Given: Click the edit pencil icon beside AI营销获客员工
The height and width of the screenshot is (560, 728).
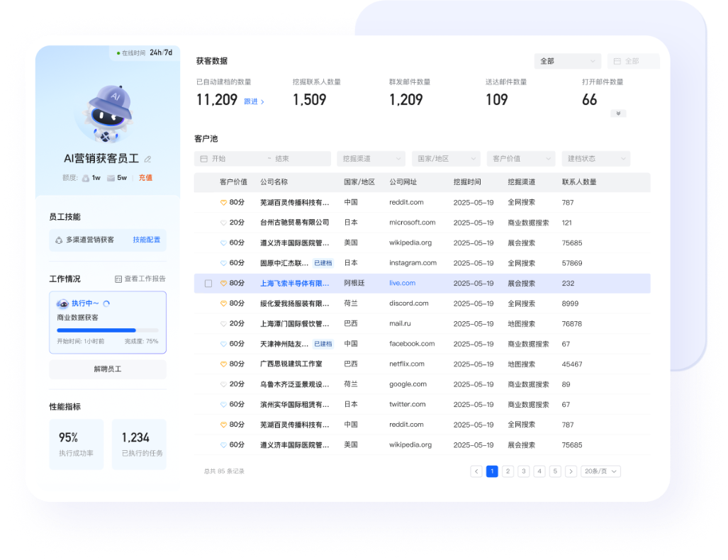Looking at the screenshot, I should point(147,159).
